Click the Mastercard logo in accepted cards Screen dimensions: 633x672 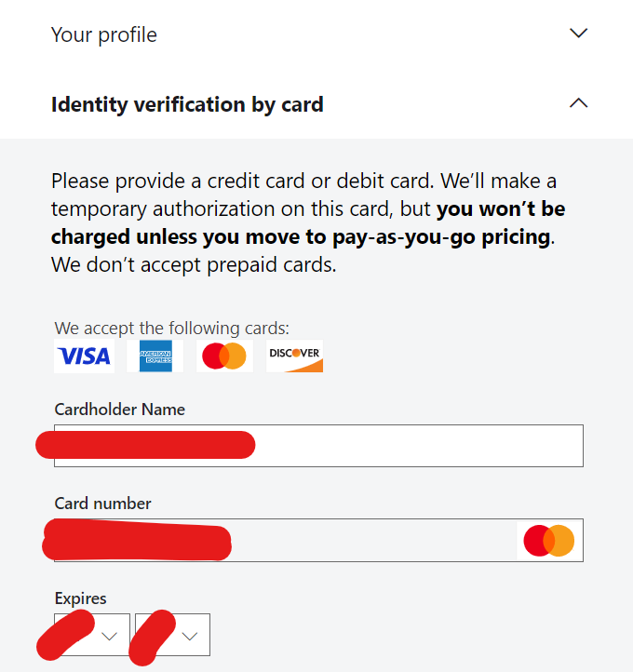[224, 356]
